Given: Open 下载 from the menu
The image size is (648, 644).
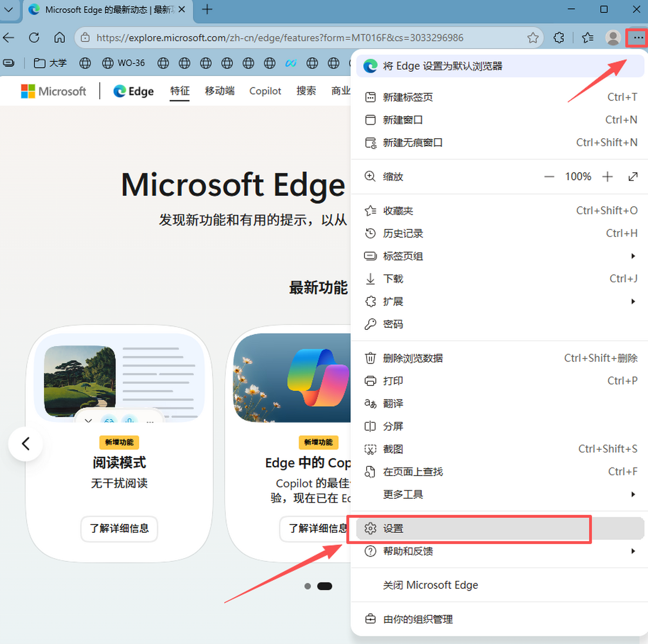Looking at the screenshot, I should pyautogui.click(x=500, y=279).
